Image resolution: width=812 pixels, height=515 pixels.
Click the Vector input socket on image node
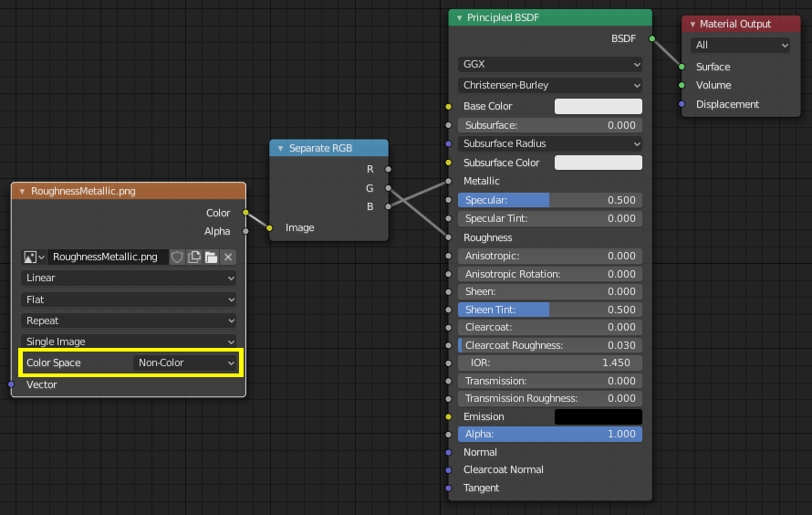[x=12, y=384]
